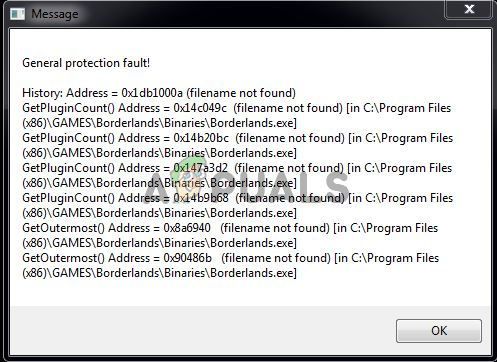Click the Appuals watermark logo
Image resolution: width=497 pixels, height=362 pixels.
pyautogui.click(x=246, y=182)
